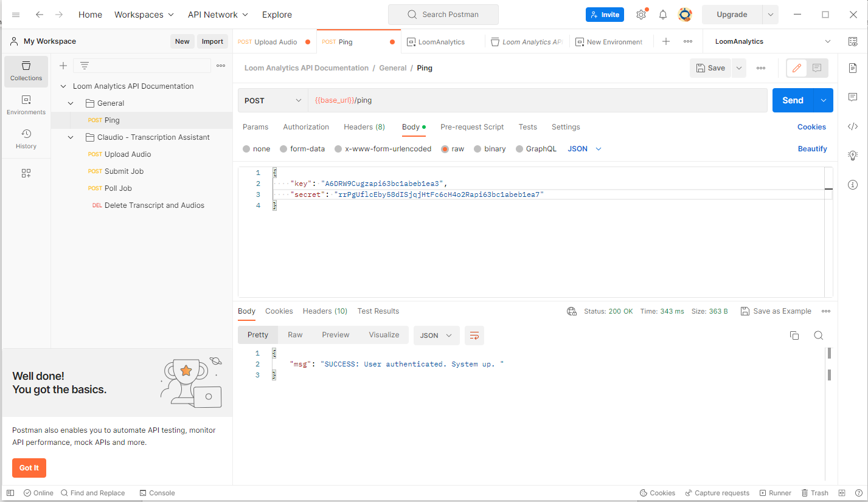Switch to the Headers request tab
The width and height of the screenshot is (868, 502).
coord(364,126)
